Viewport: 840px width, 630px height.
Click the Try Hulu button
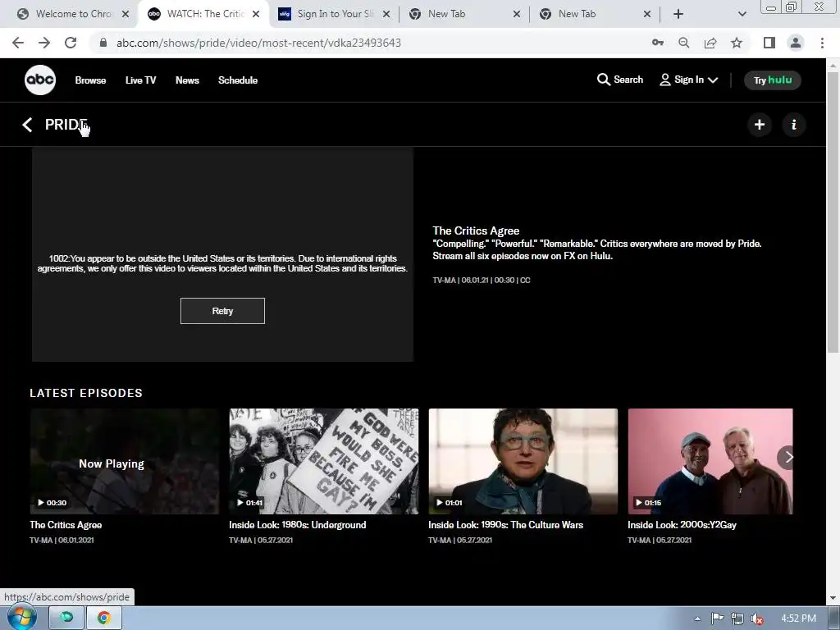click(773, 80)
